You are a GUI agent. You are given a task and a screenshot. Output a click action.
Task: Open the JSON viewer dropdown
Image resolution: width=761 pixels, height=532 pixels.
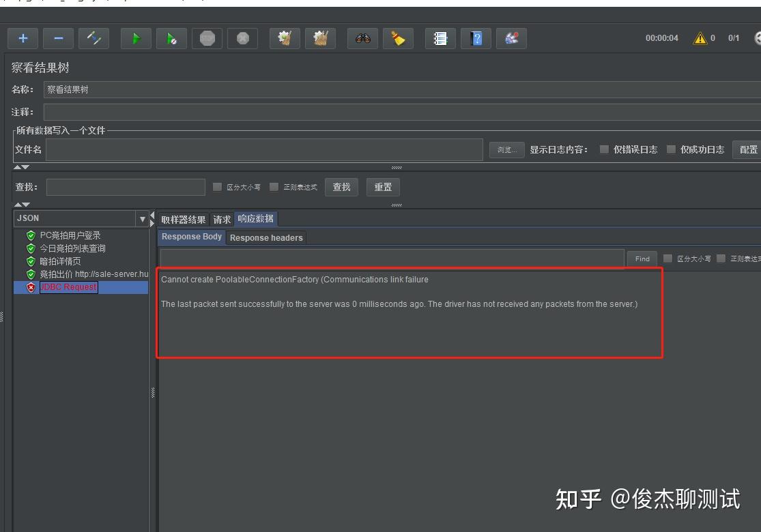click(142, 218)
